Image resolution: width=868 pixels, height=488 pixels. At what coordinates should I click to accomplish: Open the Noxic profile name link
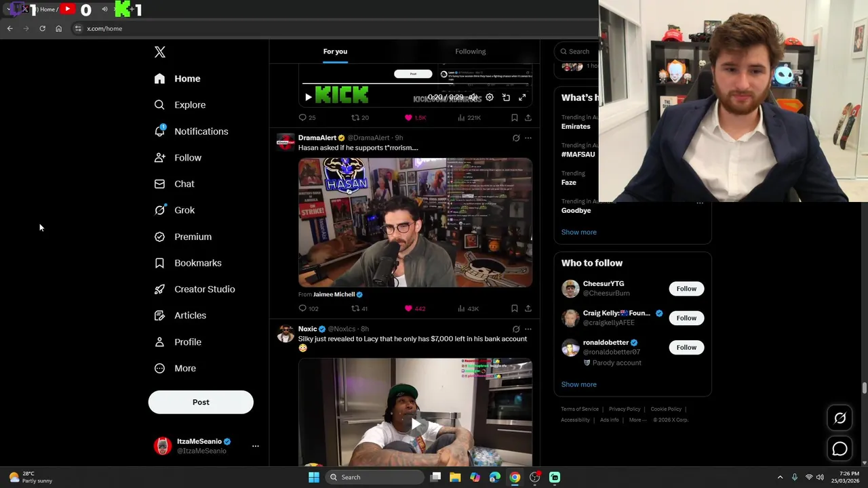point(307,329)
